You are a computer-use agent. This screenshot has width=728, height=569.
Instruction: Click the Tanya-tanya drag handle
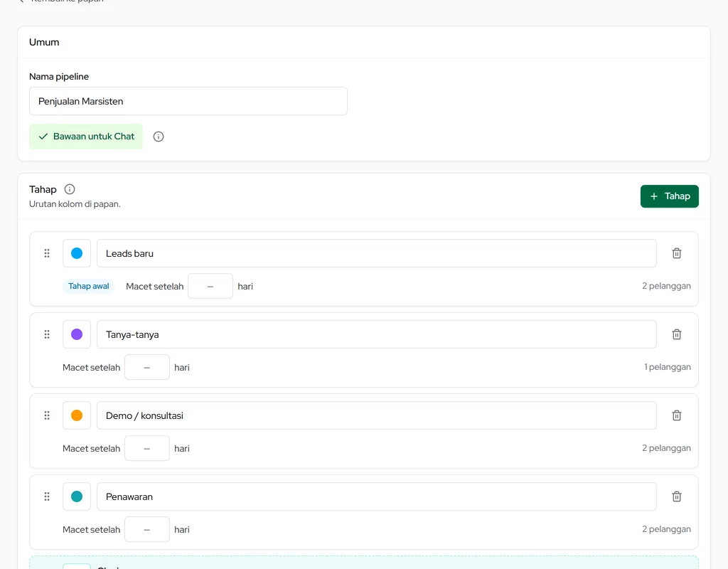(47, 334)
